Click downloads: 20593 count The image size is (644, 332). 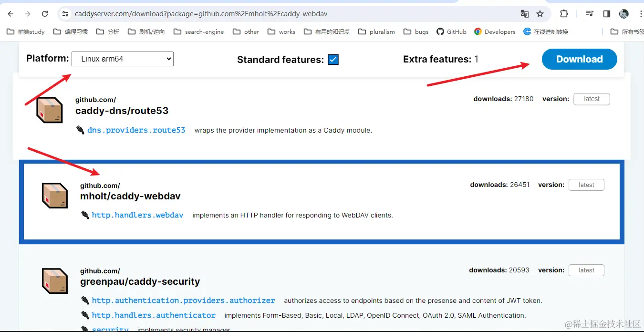point(499,270)
